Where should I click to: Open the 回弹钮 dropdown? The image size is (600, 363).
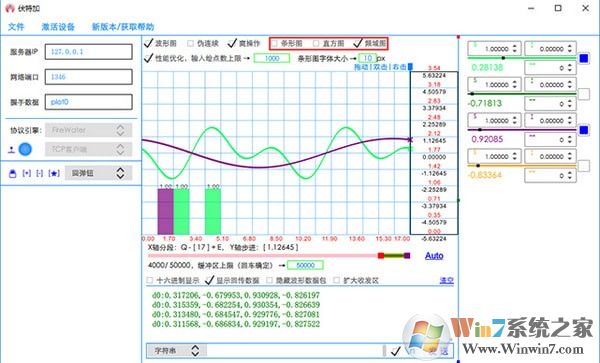(98, 173)
